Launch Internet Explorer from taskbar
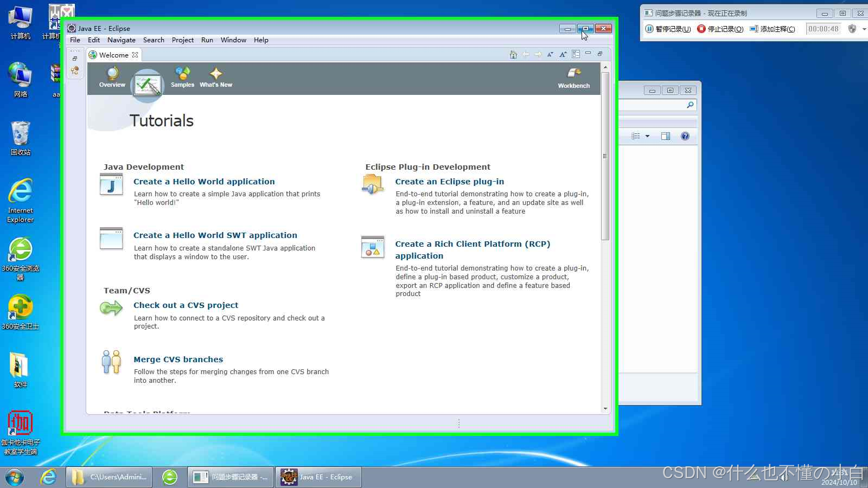 click(x=48, y=477)
